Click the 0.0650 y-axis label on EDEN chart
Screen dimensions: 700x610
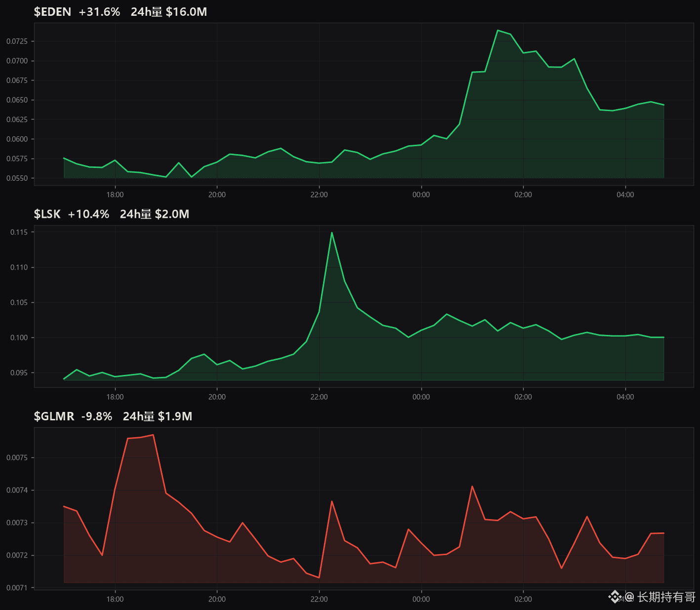point(17,100)
